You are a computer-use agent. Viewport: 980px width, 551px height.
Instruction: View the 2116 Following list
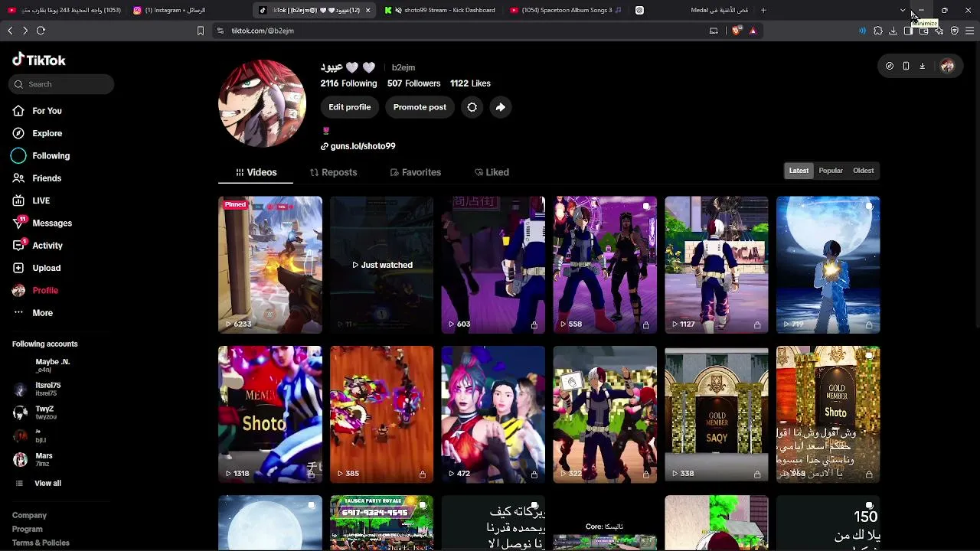pyautogui.click(x=348, y=83)
